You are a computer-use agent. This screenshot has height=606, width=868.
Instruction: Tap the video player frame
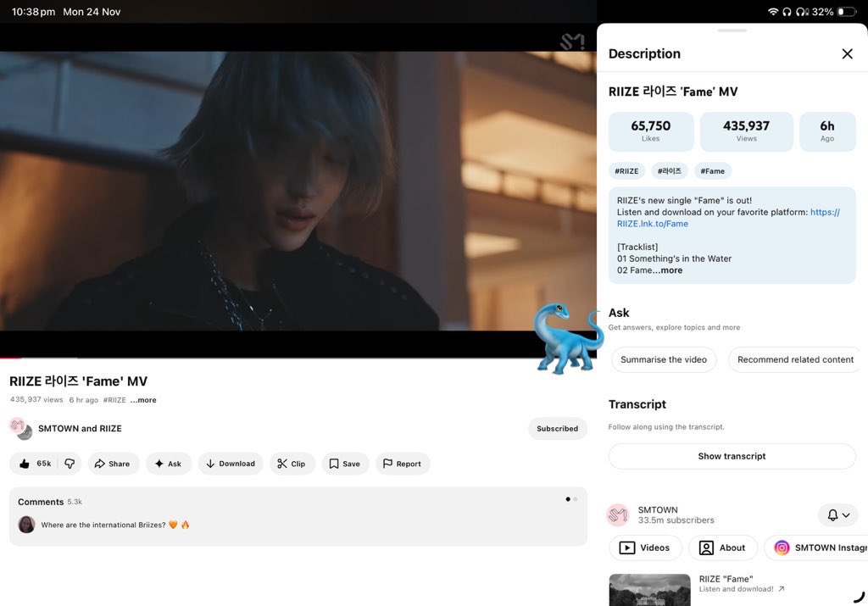pos(298,191)
